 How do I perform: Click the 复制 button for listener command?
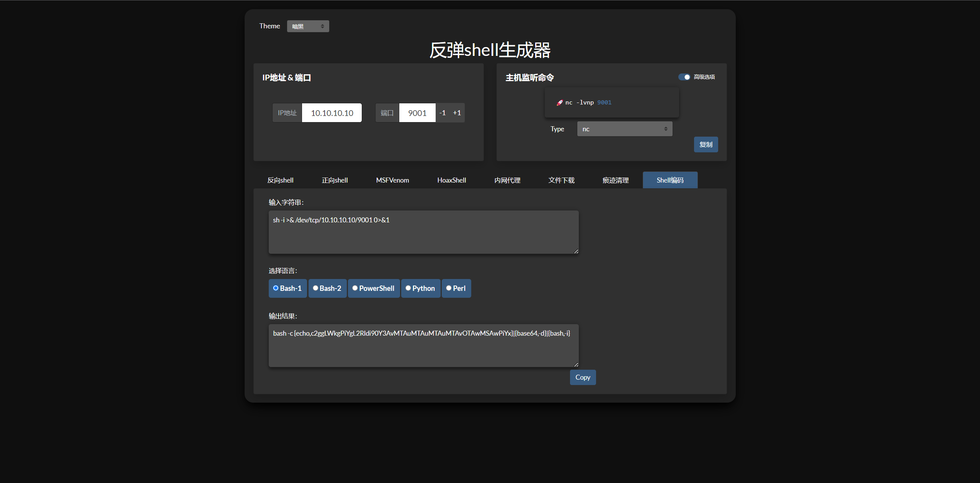(706, 145)
